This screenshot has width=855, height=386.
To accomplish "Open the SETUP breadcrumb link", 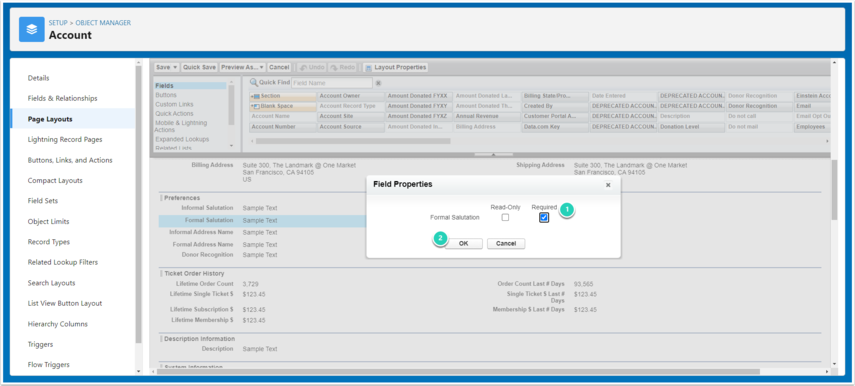I will click(58, 23).
